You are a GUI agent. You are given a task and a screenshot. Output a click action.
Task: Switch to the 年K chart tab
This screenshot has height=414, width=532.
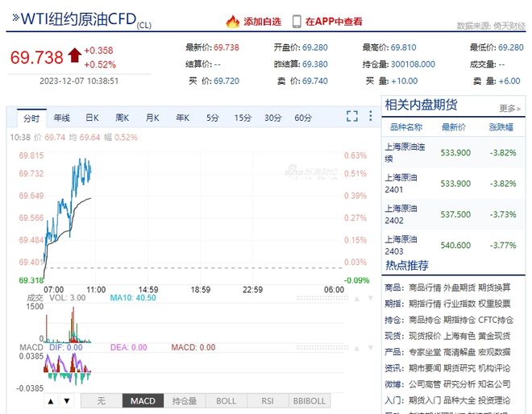point(182,118)
